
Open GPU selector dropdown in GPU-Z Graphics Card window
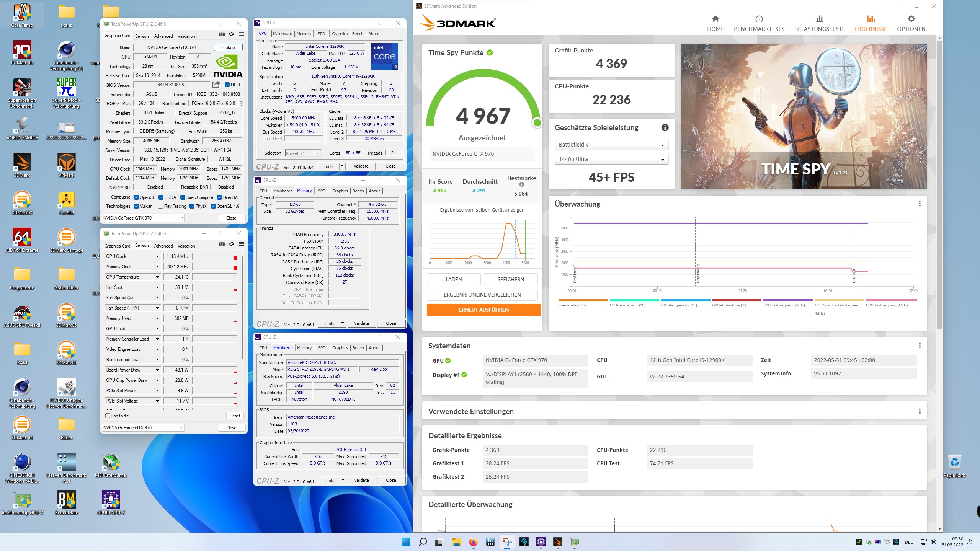(x=143, y=218)
